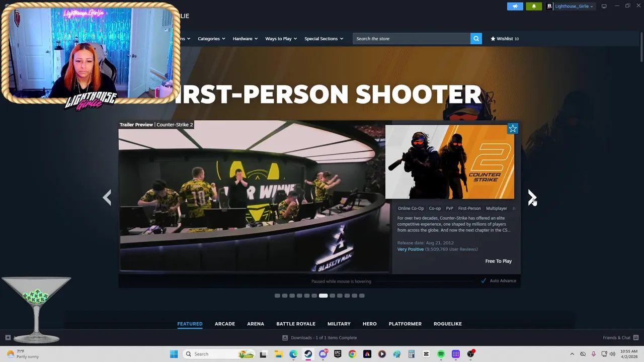Go to previous carousel game arrow
The height and width of the screenshot is (362, 644).
[x=107, y=197]
